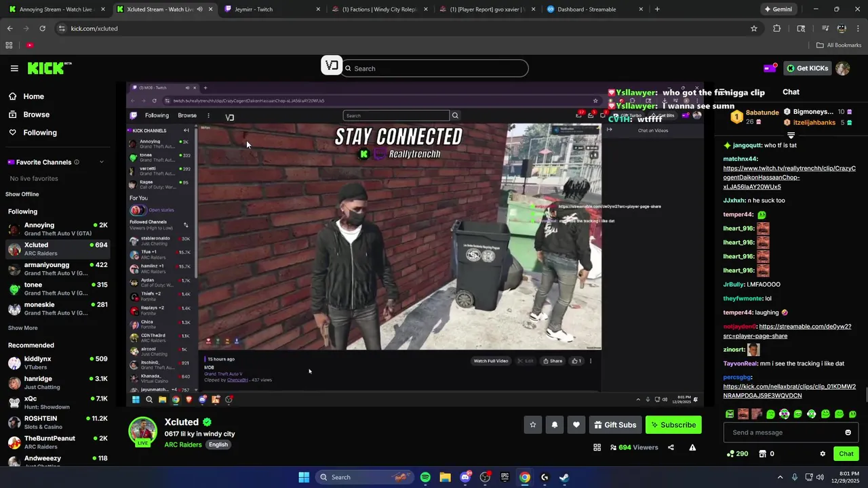868x488 pixels.
Task: Show hidden system tray icons
Action: point(780,477)
